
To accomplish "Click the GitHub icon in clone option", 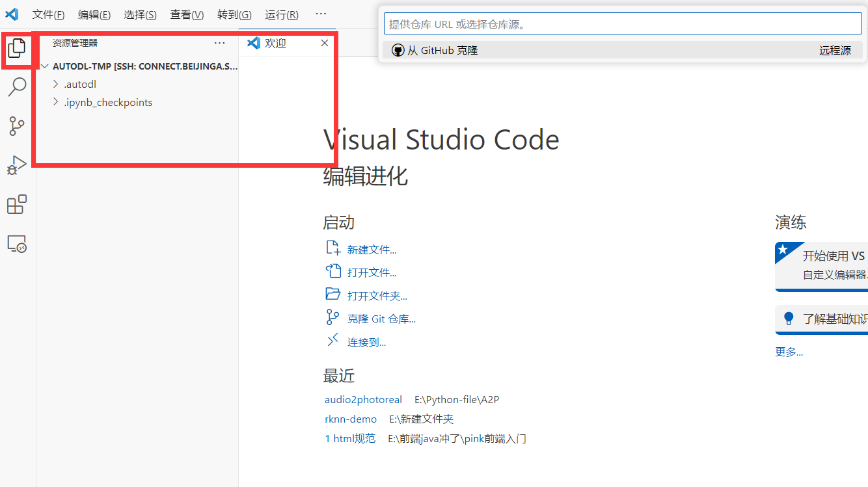I will pyautogui.click(x=398, y=50).
